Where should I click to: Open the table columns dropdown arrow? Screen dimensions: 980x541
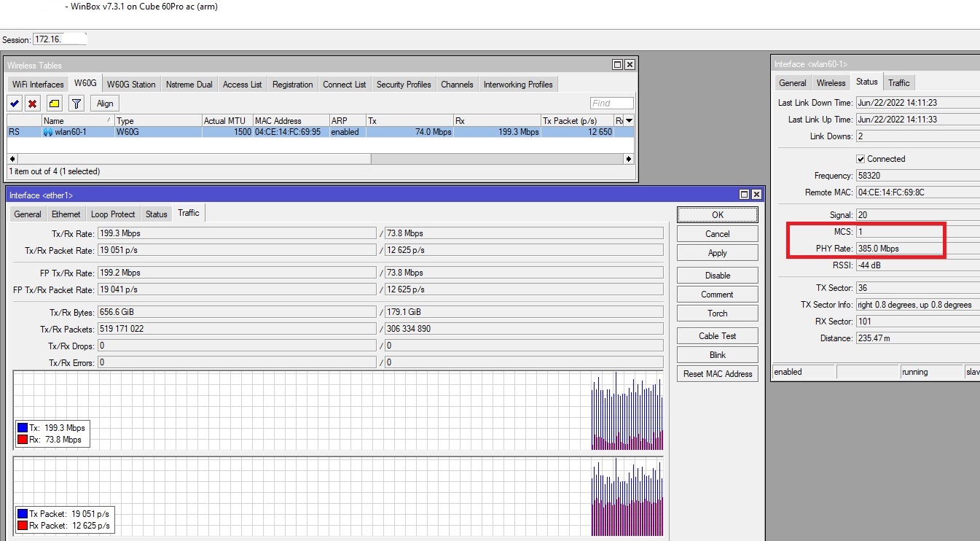tap(629, 120)
